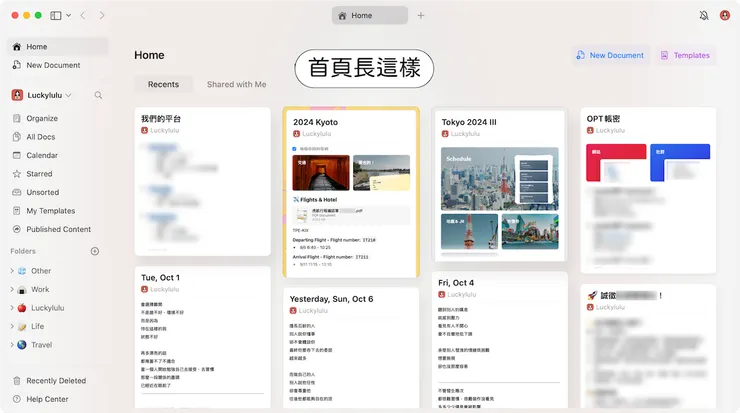Click the blue tile in OPT card
740x413 pixels.
click(x=680, y=162)
